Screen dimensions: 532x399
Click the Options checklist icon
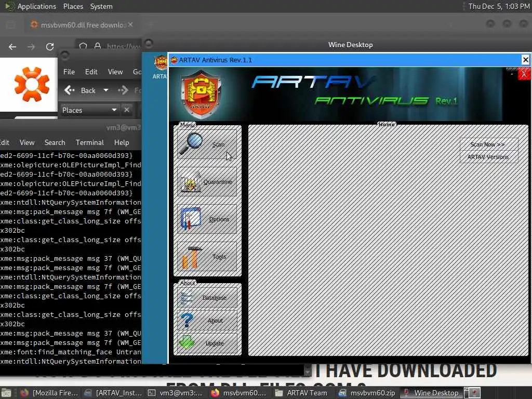pyautogui.click(x=191, y=219)
